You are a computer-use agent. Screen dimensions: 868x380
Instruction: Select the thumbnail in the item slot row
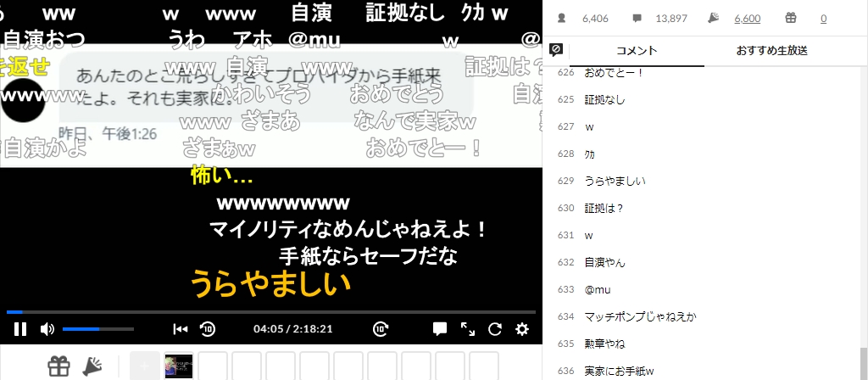(178, 366)
